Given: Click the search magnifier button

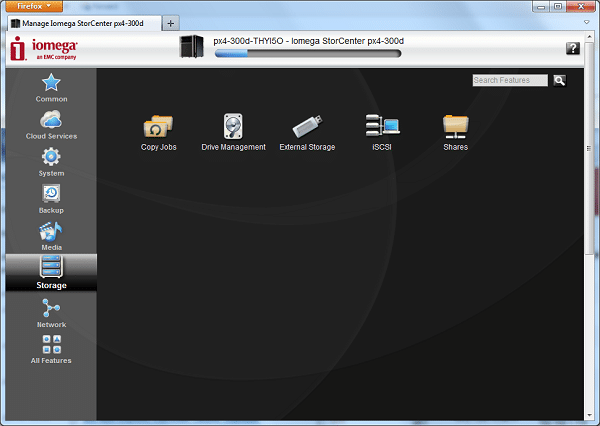Looking at the screenshot, I should tap(559, 80).
